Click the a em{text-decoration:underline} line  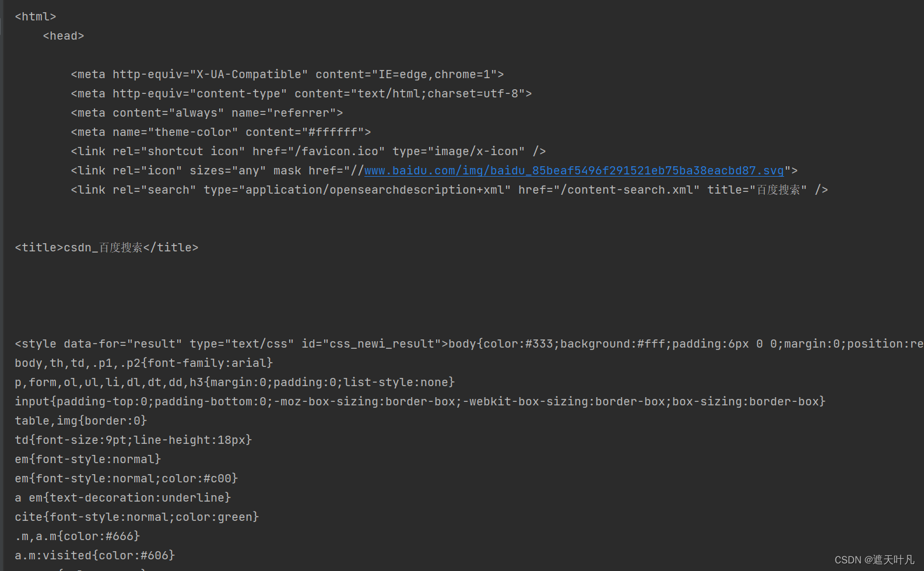point(123,498)
